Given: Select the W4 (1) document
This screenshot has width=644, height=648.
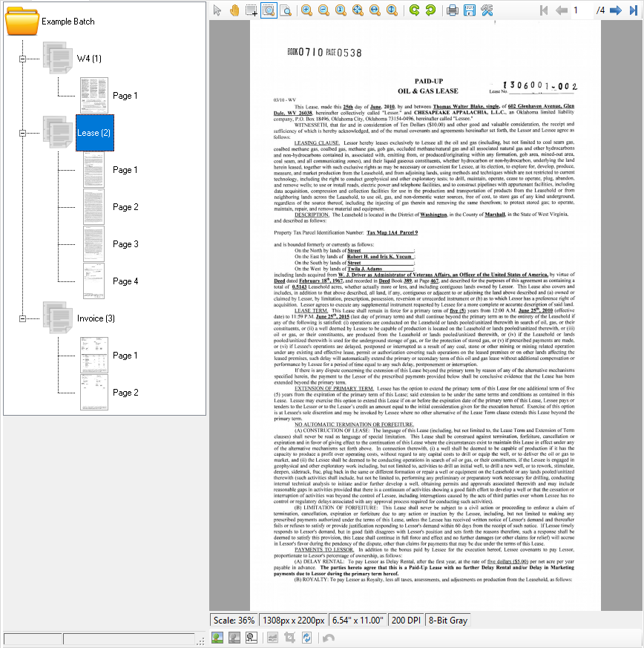Looking at the screenshot, I should point(89,59).
